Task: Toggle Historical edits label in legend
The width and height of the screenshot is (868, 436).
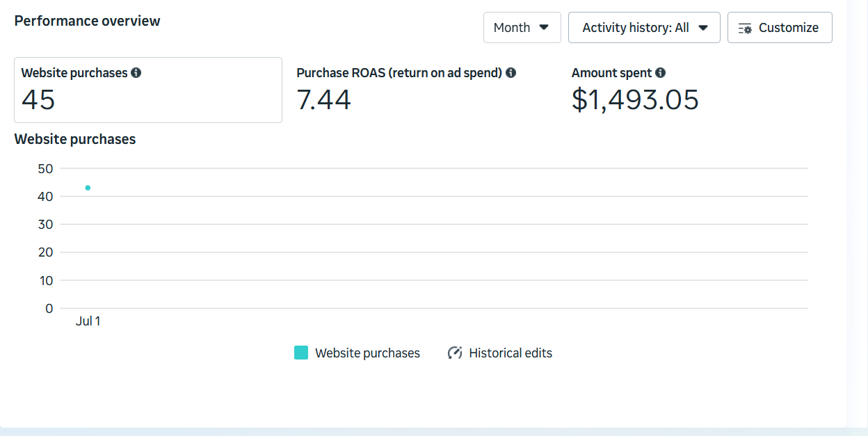Action: [x=510, y=353]
